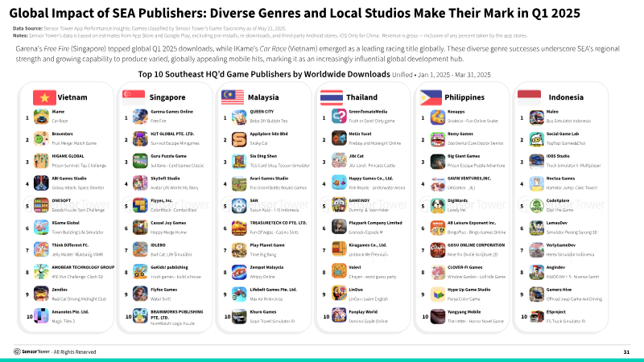Click the Lifebelt Games motocross icon
The height and width of the screenshot is (362, 644).
[239, 294]
